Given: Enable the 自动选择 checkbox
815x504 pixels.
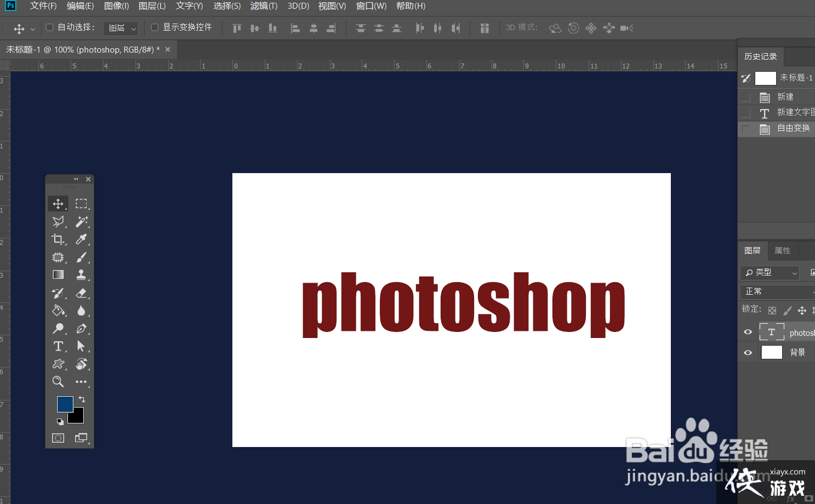Looking at the screenshot, I should 49,27.
